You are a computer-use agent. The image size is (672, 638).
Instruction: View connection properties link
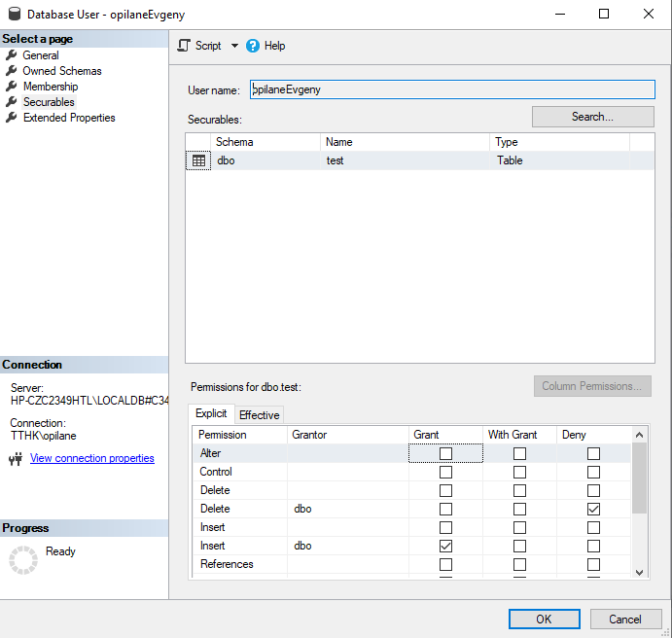pyautogui.click(x=91, y=458)
